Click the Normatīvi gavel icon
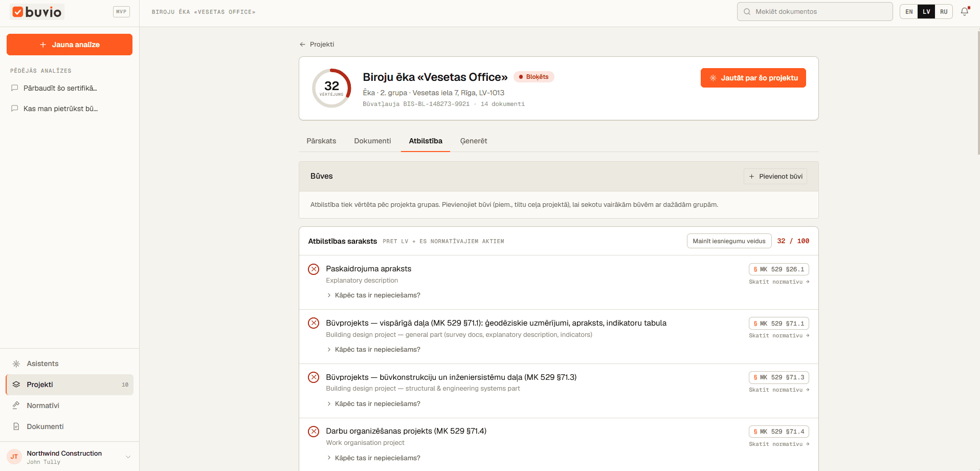This screenshot has height=471, width=980. click(16, 405)
